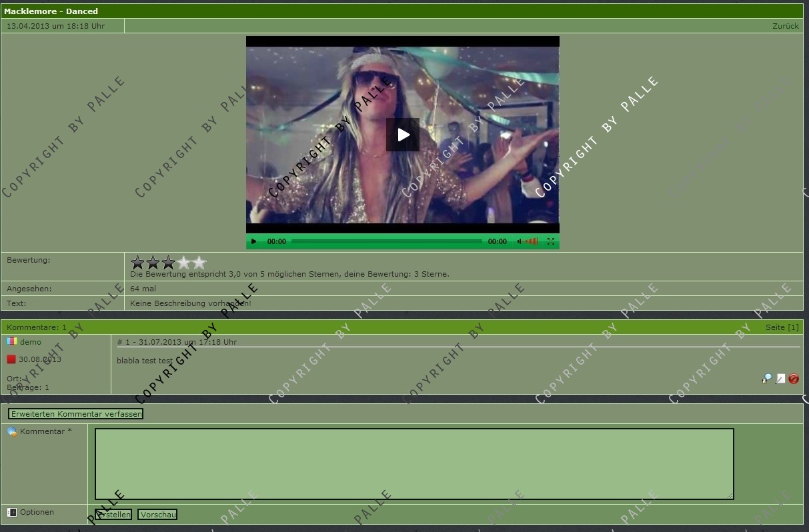Rate the video two stars

coord(153,263)
